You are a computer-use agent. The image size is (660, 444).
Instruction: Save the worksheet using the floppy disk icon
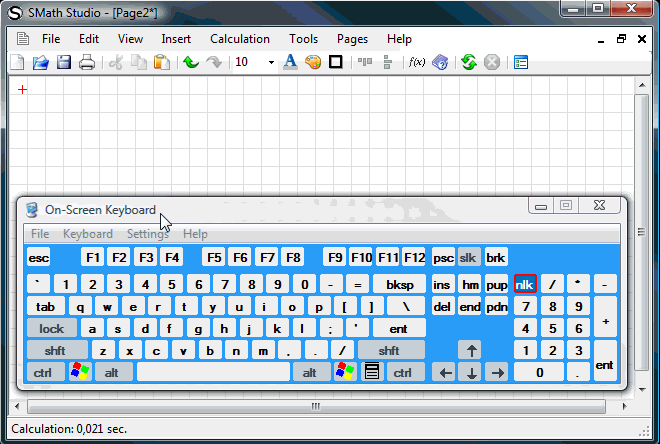pos(64,62)
